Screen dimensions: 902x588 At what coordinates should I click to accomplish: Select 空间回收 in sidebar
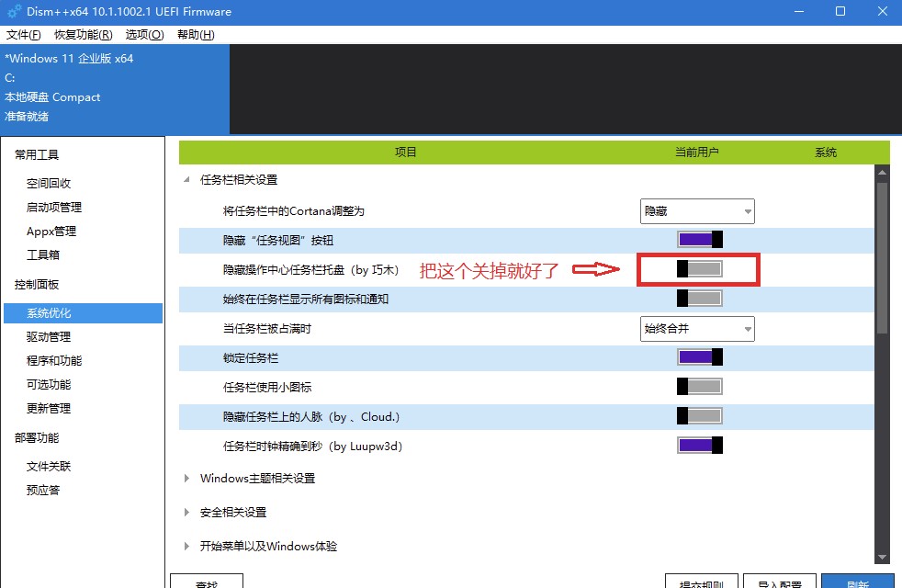tap(49, 183)
